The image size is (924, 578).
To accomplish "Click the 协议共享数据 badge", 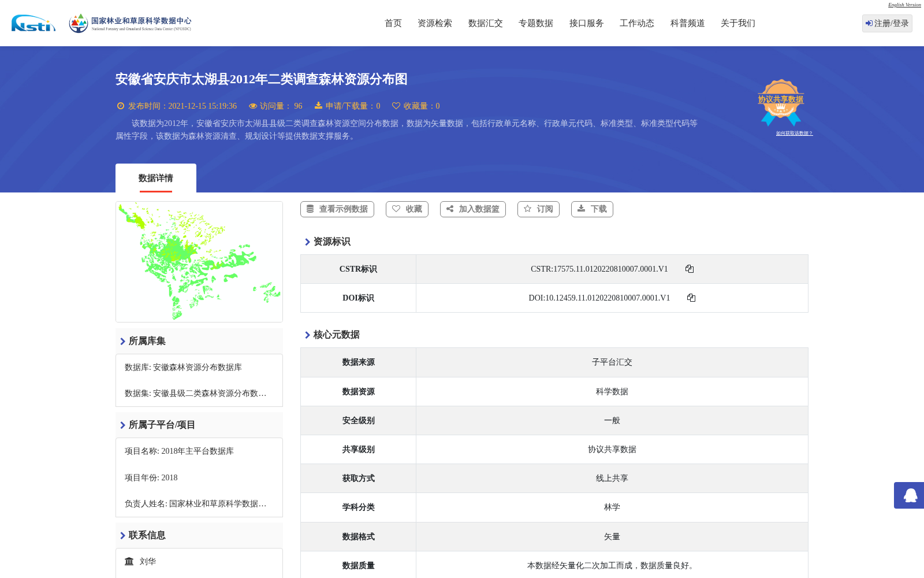I will pos(781,102).
